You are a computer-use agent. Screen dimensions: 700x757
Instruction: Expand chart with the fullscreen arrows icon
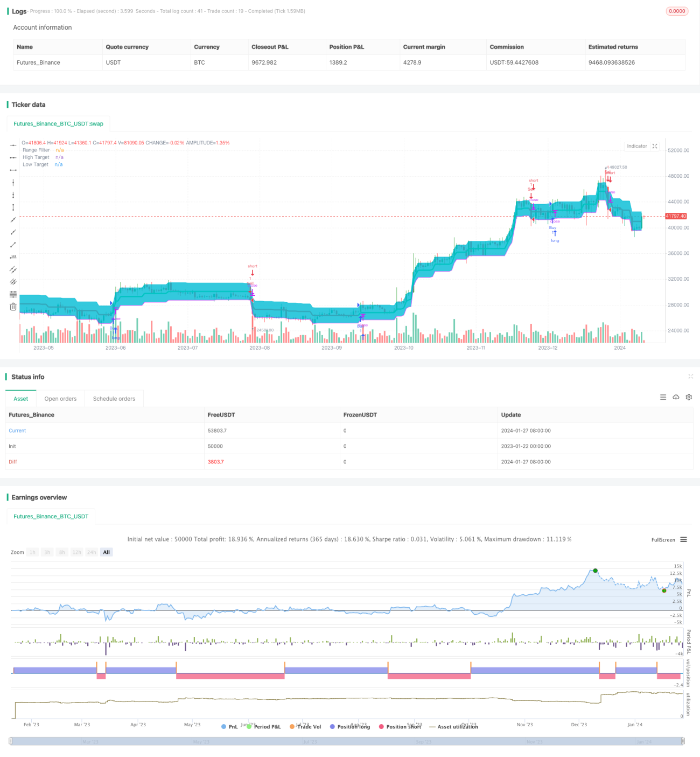[x=655, y=146]
